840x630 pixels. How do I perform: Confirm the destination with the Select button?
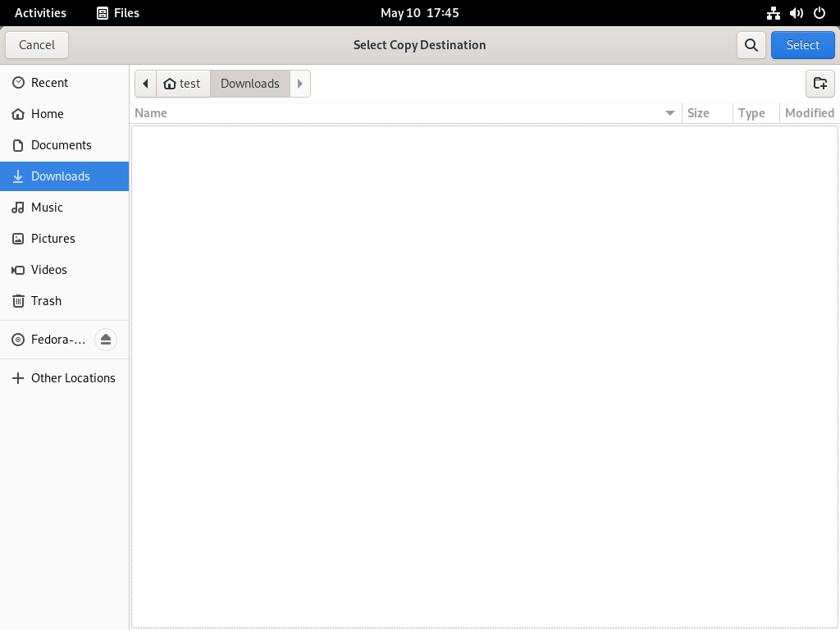[x=802, y=45]
